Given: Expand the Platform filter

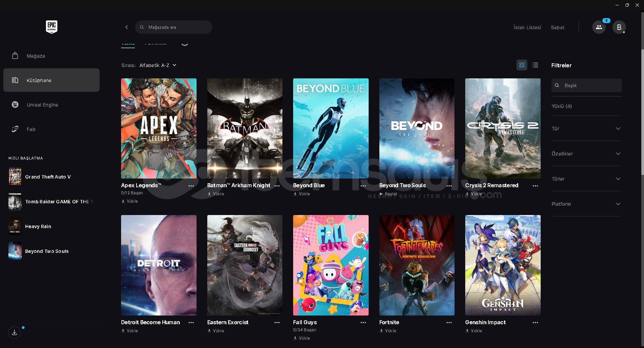Looking at the screenshot, I should point(586,204).
